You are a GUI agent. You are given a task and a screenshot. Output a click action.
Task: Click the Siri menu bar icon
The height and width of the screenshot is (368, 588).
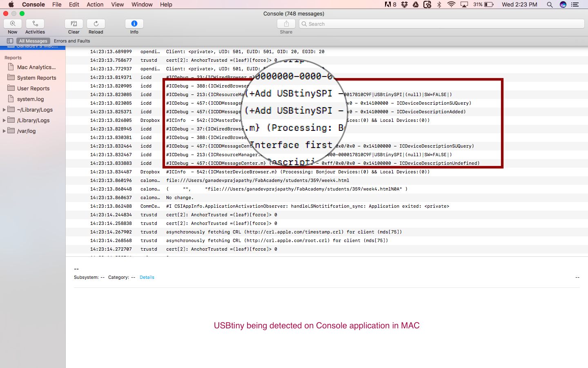pos(563,4)
